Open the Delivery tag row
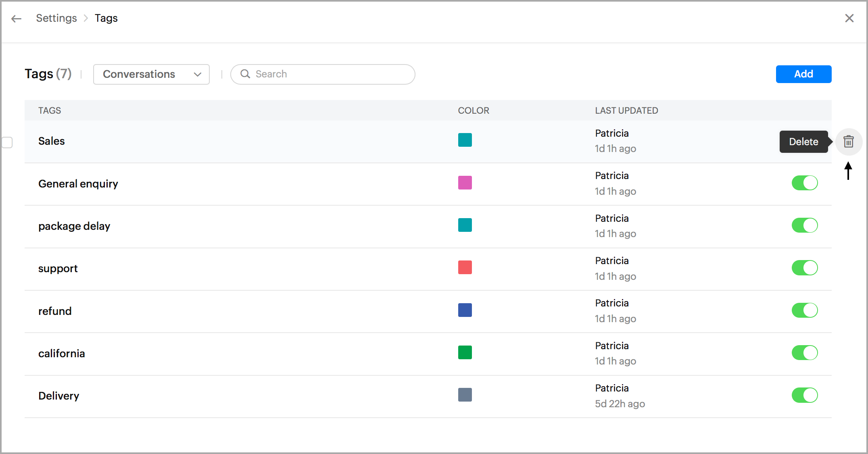The image size is (868, 454). pyautogui.click(x=59, y=396)
